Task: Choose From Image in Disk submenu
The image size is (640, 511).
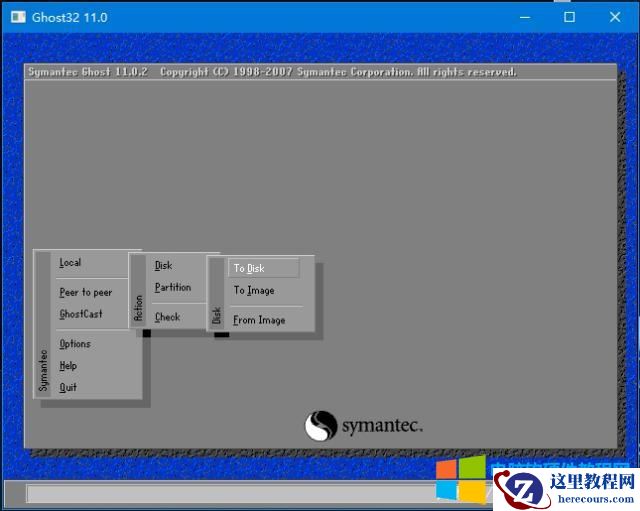Action: pyautogui.click(x=259, y=320)
